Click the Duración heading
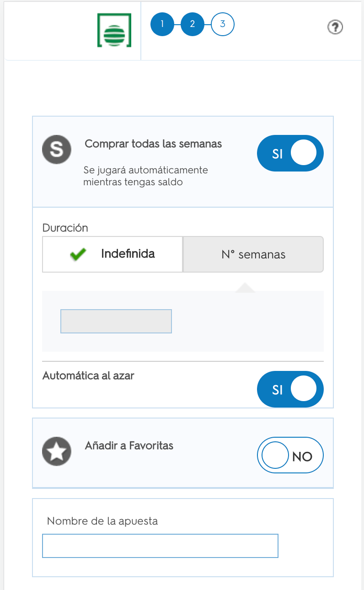 (65, 228)
